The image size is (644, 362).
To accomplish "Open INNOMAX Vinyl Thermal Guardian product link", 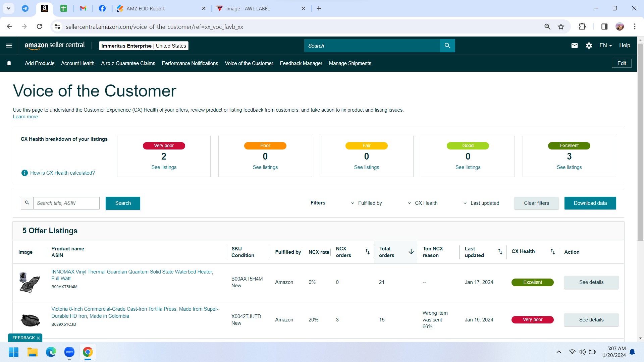I will click(132, 275).
